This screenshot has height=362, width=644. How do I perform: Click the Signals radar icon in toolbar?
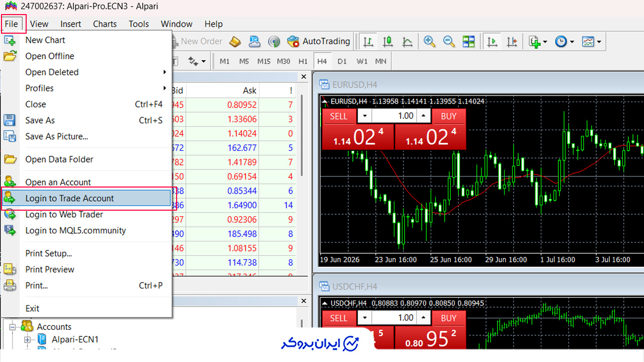(274, 41)
